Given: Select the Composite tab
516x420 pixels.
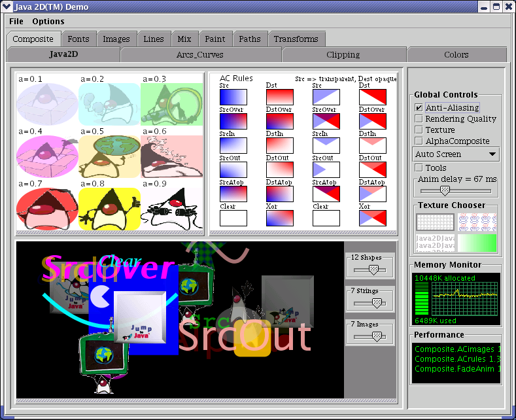Looking at the screenshot, I should pyautogui.click(x=33, y=39).
